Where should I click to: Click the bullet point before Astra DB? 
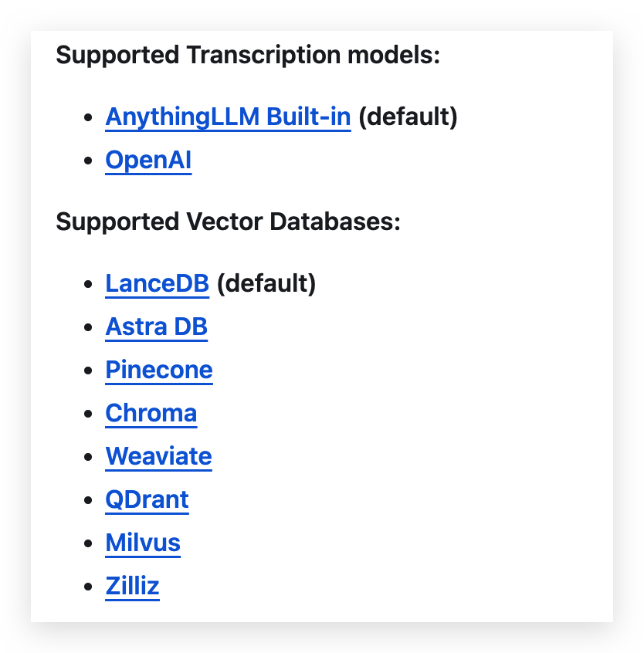coord(87,328)
